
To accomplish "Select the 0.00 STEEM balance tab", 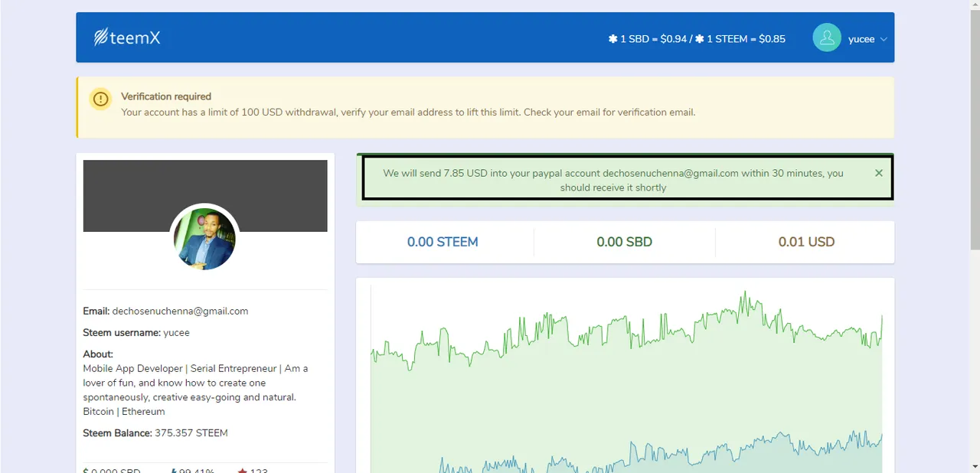I will coord(443,242).
